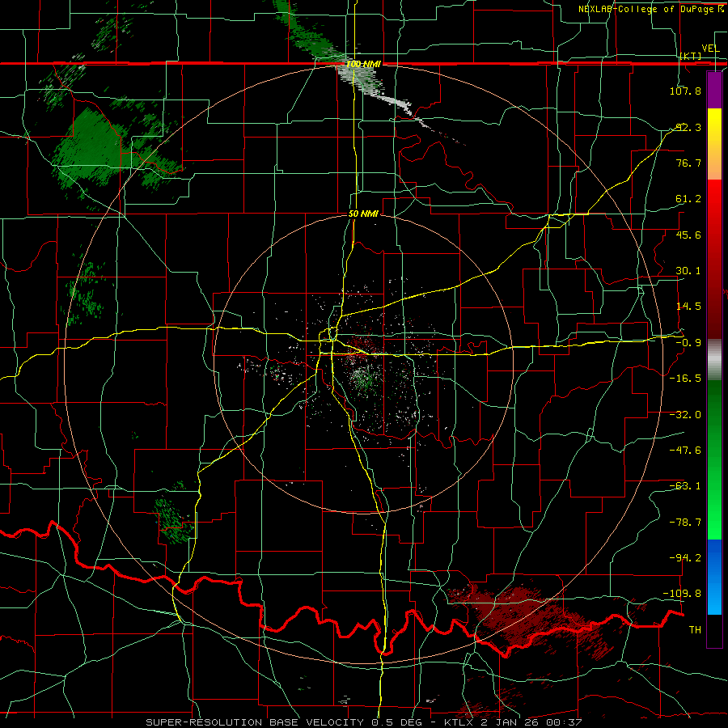Select the -47.6 scale value
The image size is (728, 728).
click(685, 451)
